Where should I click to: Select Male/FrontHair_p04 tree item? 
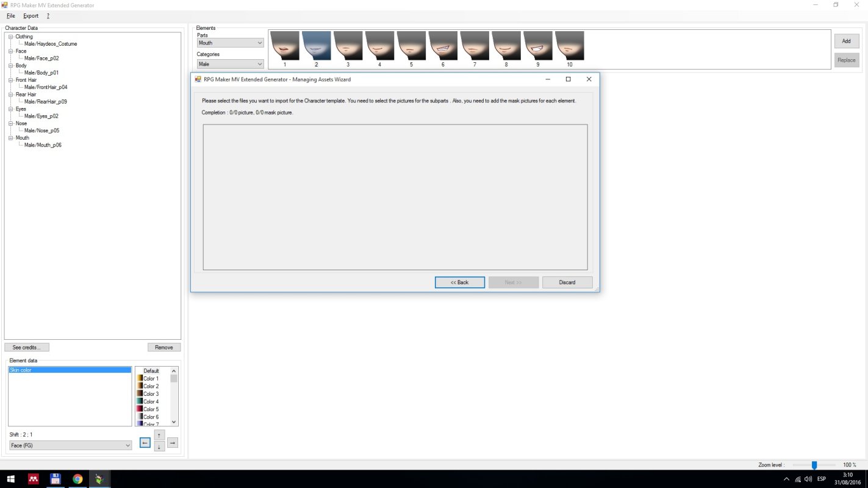coord(46,87)
